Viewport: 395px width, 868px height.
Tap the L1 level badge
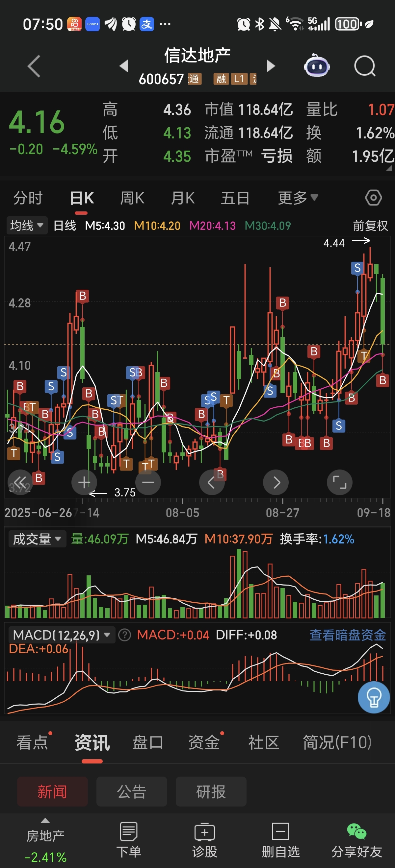(x=239, y=79)
